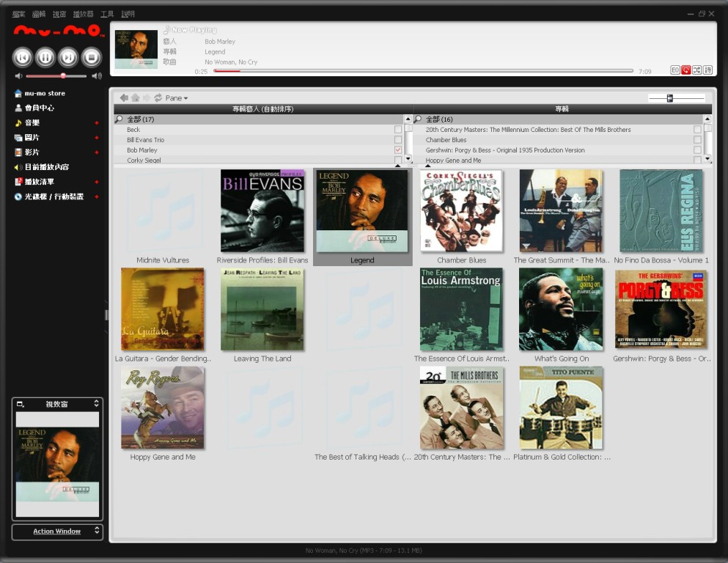Click the search icon beside 全部 (17)
Screen dimensions: 728x563
click(x=120, y=119)
